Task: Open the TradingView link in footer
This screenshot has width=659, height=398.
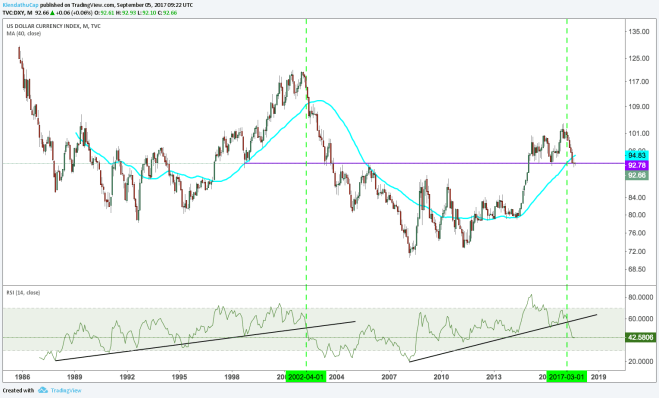Action: 66,390
